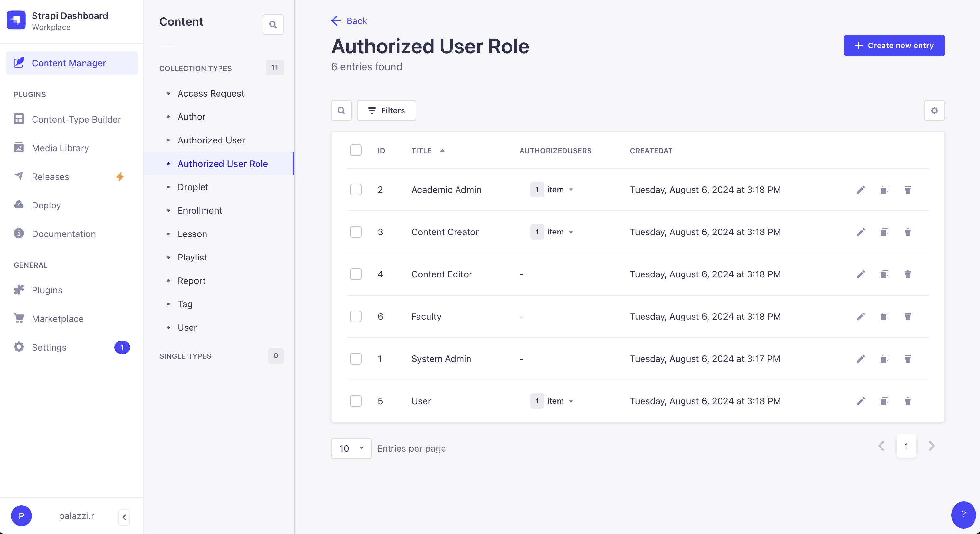Go Back using the back link
The image size is (980, 534).
(x=349, y=21)
